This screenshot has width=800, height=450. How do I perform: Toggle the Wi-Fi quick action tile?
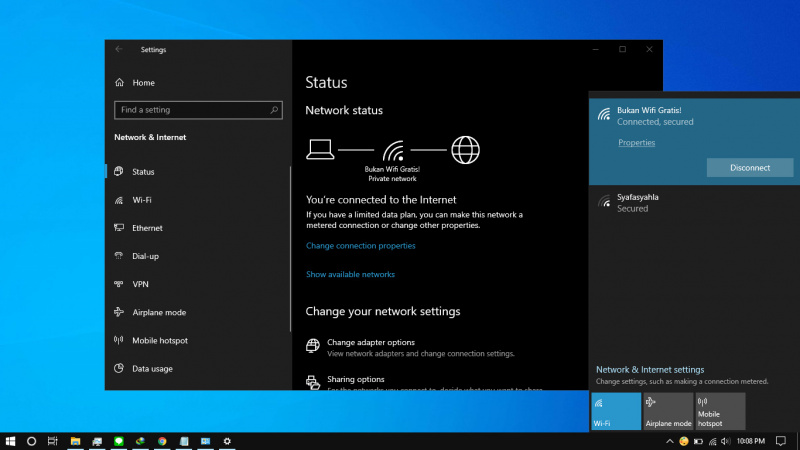tap(616, 411)
